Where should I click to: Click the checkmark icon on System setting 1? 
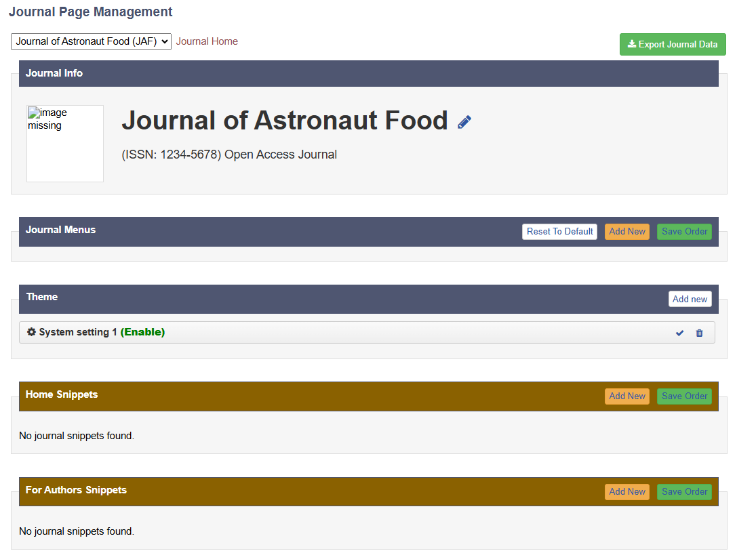click(680, 333)
